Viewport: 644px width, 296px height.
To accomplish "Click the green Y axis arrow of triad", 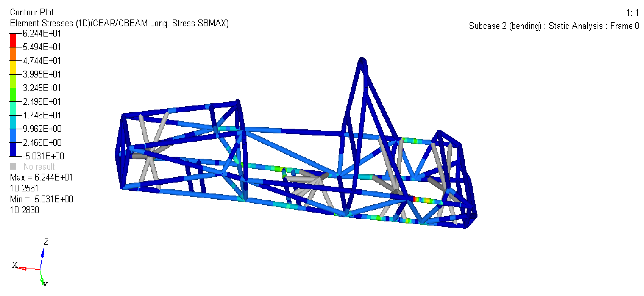I will 42,281.
